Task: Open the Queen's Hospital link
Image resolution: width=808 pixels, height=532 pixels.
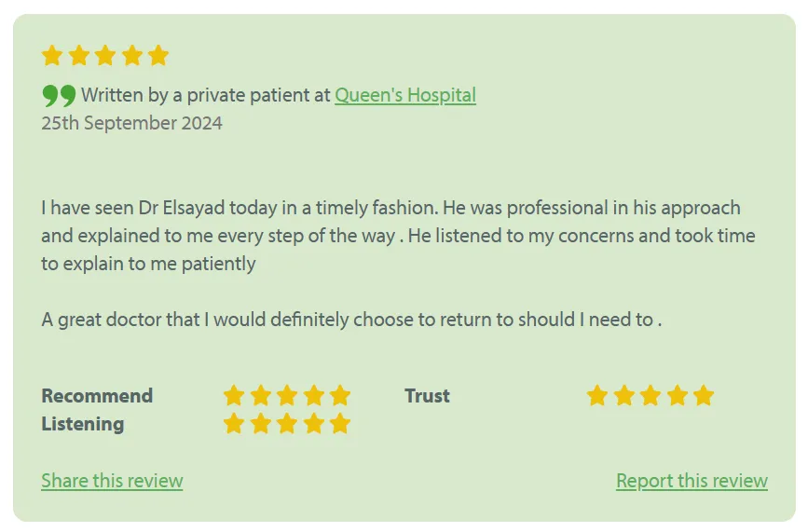Action: click(405, 95)
